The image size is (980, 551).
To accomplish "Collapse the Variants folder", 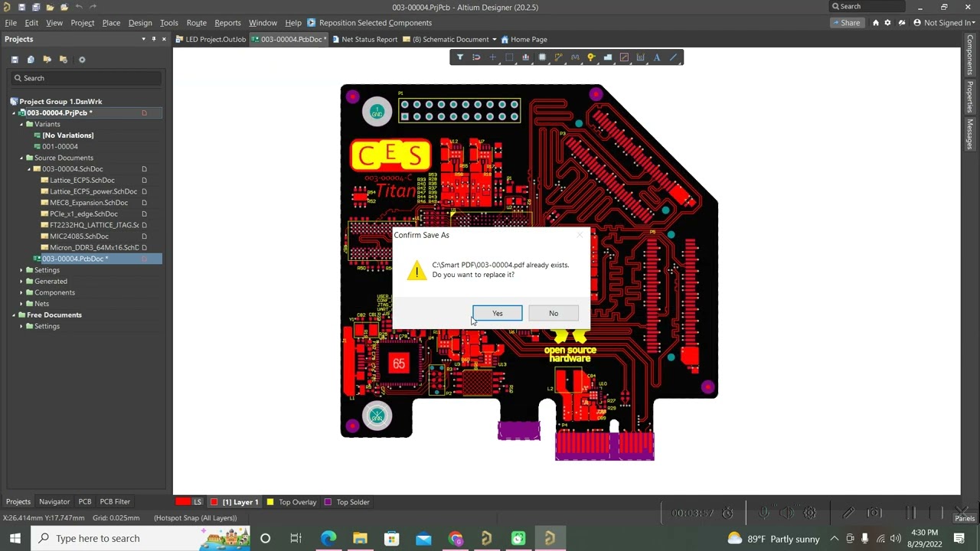I will coord(21,124).
